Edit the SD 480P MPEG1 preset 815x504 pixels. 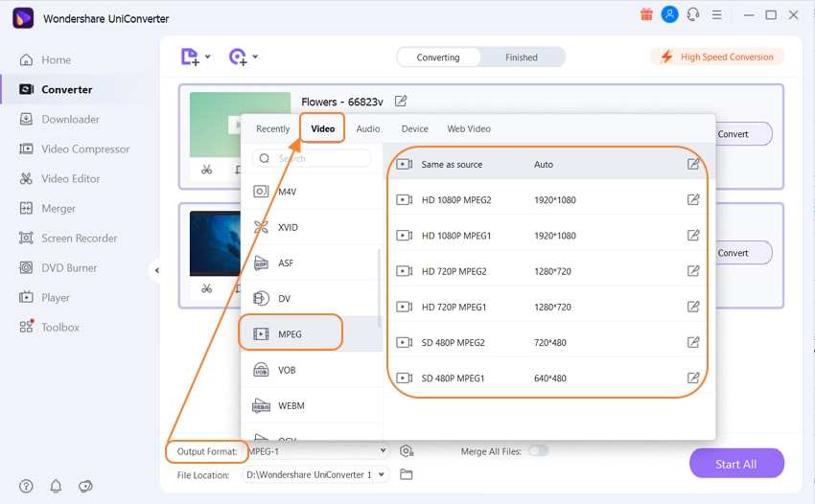(x=693, y=378)
